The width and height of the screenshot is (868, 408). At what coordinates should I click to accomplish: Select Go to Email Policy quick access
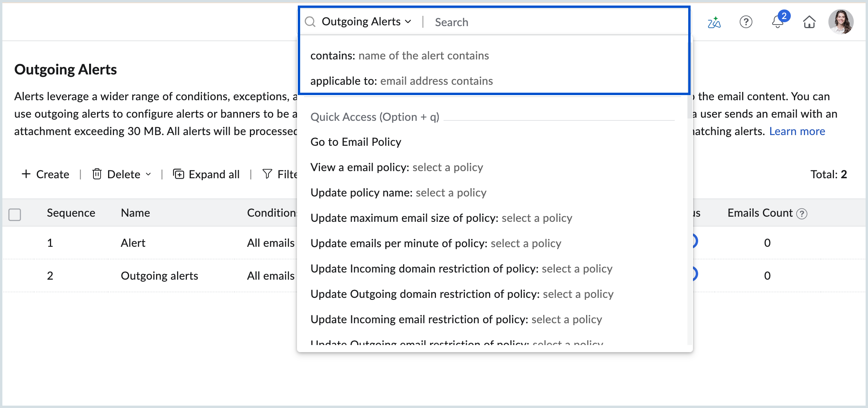pyautogui.click(x=356, y=141)
